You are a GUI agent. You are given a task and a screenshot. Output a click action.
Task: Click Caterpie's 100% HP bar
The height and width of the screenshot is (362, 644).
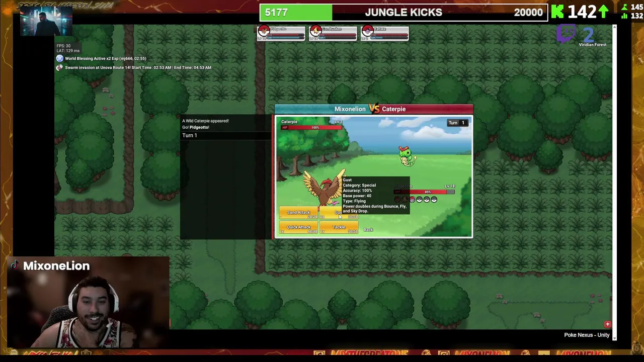coord(311,128)
